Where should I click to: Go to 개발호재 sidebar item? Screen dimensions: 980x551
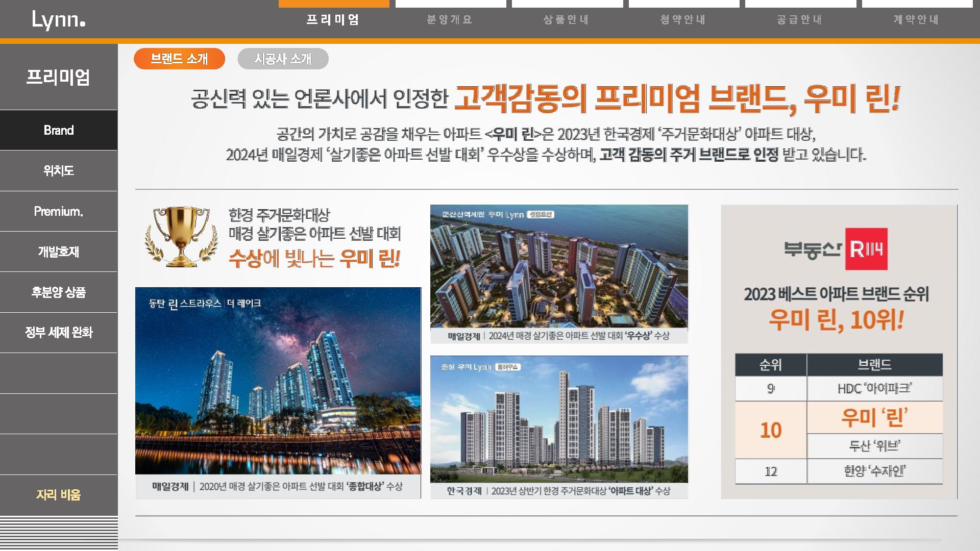(x=59, y=252)
